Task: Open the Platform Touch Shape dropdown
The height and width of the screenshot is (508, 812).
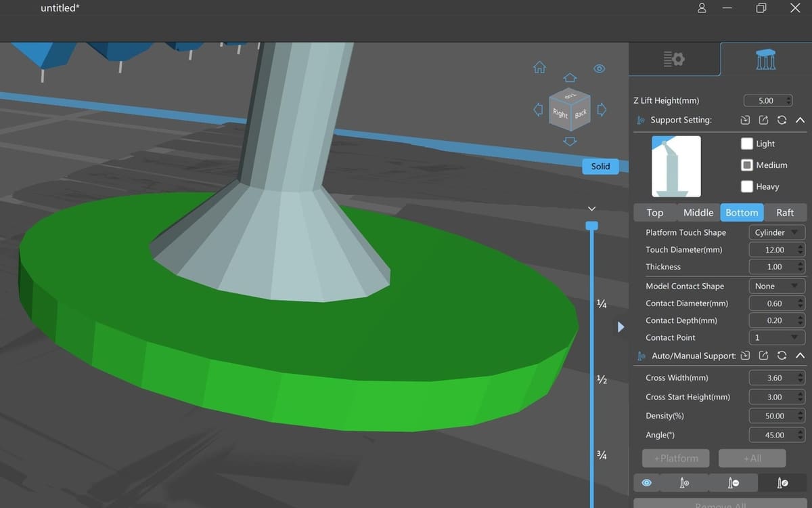Action: (777, 232)
